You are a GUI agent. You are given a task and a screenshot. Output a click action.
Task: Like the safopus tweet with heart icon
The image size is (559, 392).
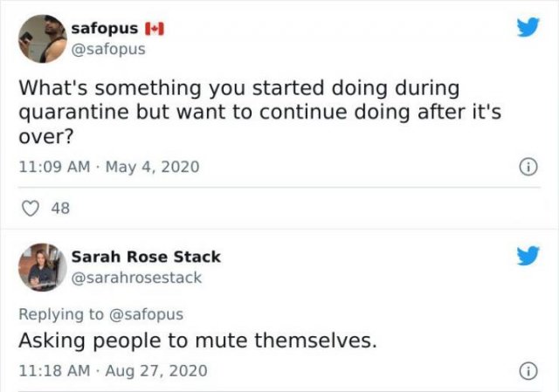click(31, 208)
